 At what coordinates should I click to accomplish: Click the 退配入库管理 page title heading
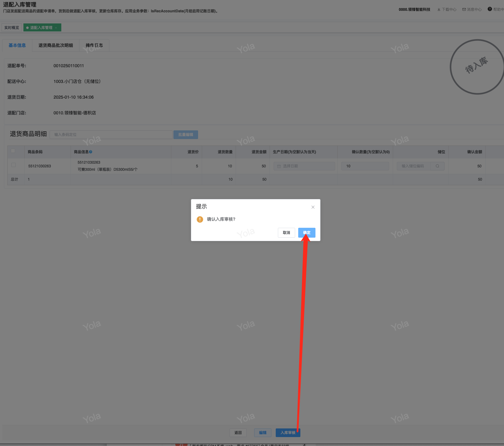(x=20, y=5)
